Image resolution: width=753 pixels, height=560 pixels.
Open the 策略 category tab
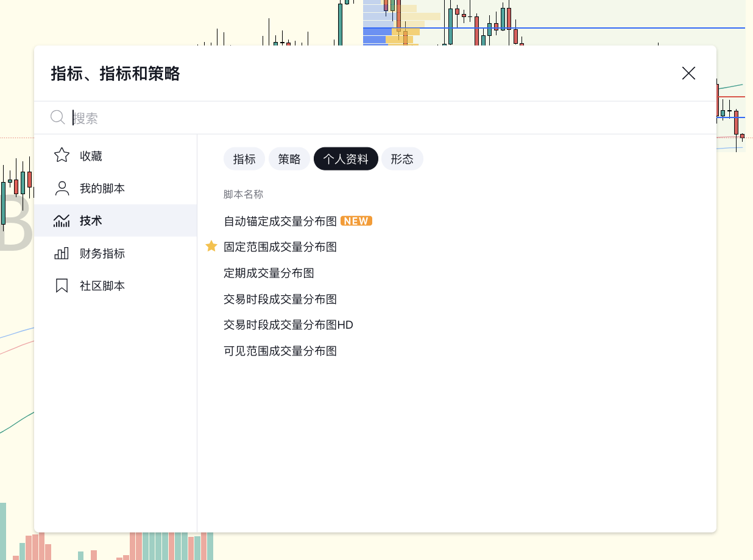[x=289, y=158]
